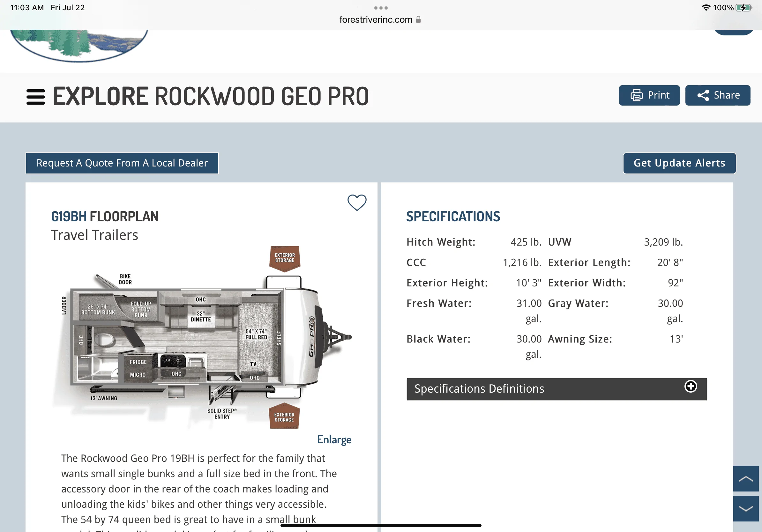Screen dimensions: 762x532
Task: Tap the lock icon next to the URL
Action: [418, 19]
